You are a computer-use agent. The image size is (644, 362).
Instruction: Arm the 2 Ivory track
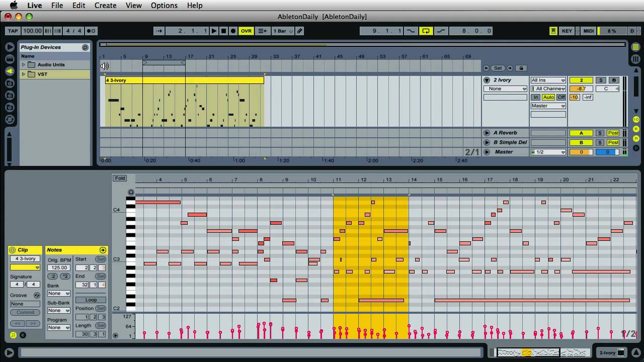[613, 80]
